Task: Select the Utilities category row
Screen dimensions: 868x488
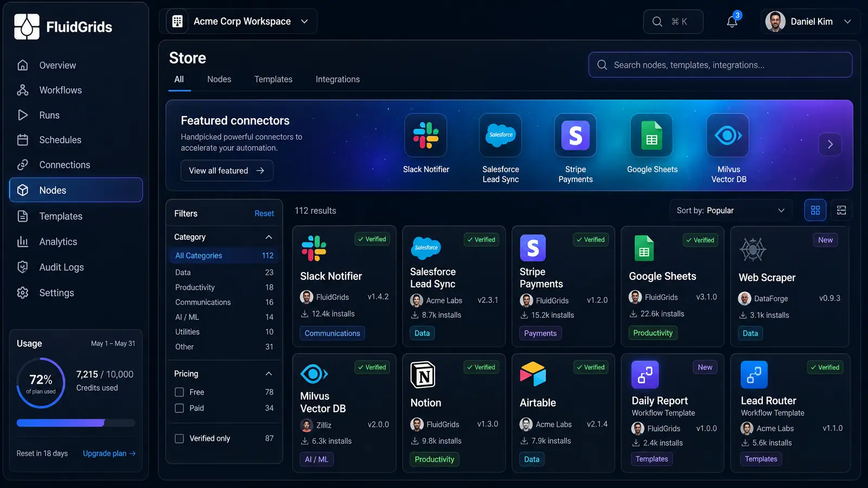Action: 224,332
